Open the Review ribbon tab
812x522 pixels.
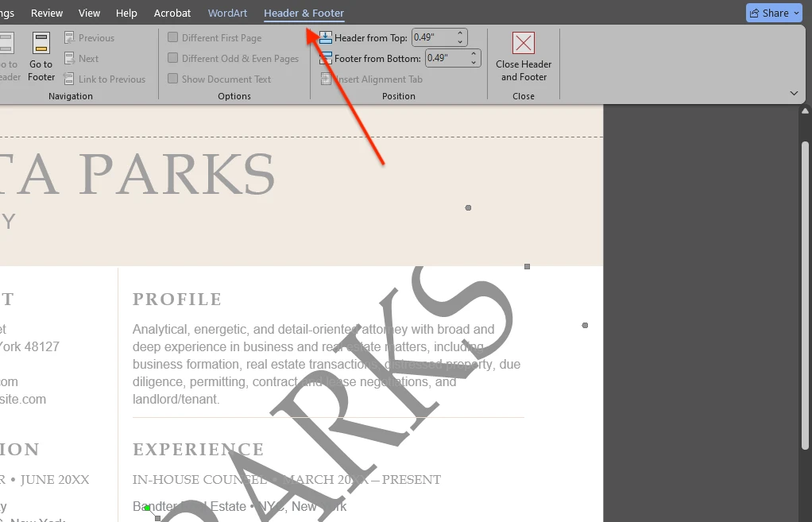47,14
